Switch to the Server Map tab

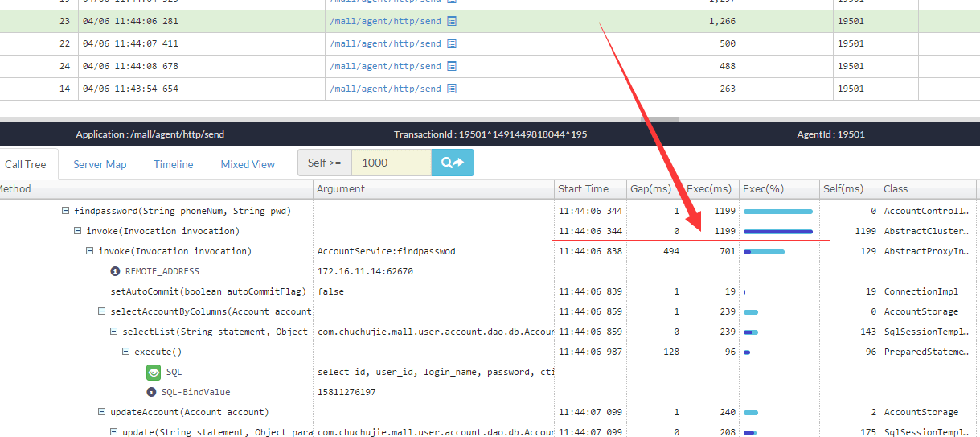(100, 164)
